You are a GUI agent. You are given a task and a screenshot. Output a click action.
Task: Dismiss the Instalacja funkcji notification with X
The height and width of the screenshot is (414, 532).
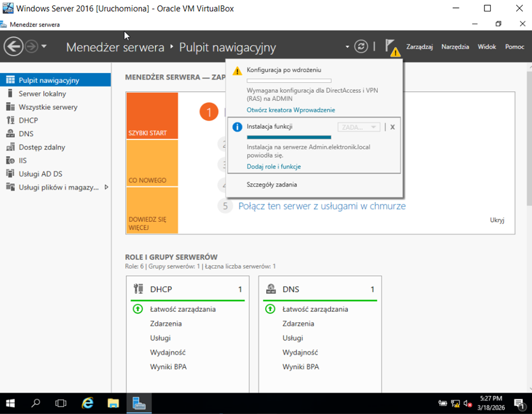[392, 127]
